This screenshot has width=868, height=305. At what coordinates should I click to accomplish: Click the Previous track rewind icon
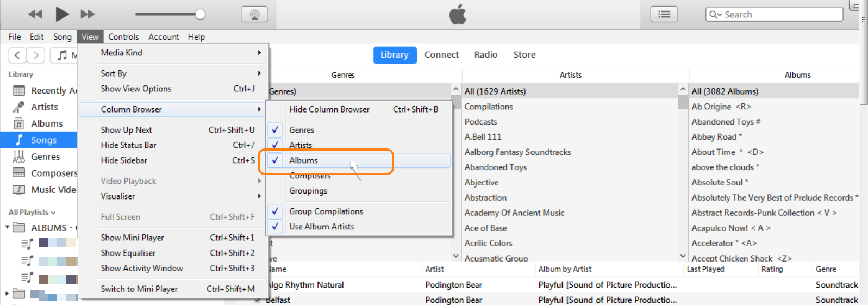point(35,14)
